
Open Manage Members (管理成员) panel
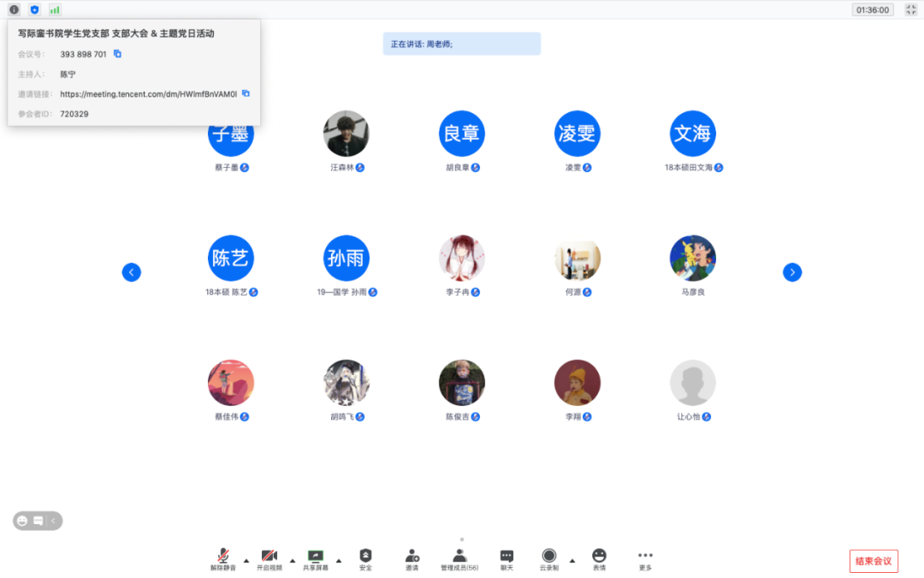point(459,557)
